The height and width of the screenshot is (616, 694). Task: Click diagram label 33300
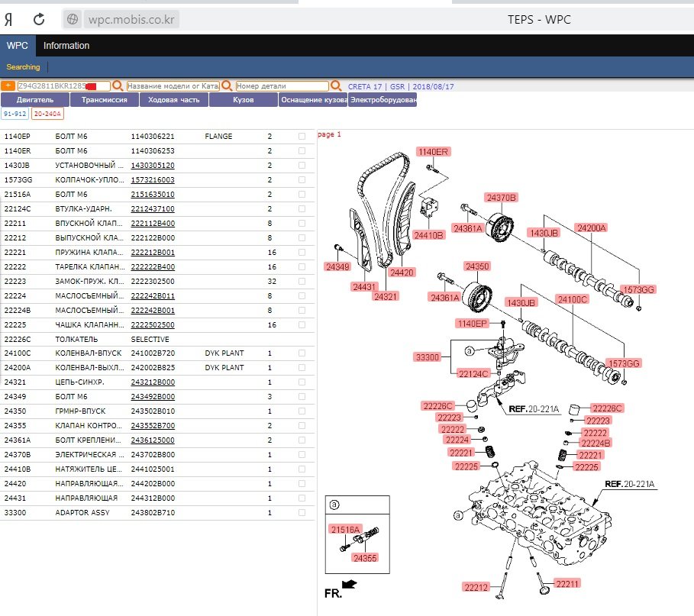point(427,357)
